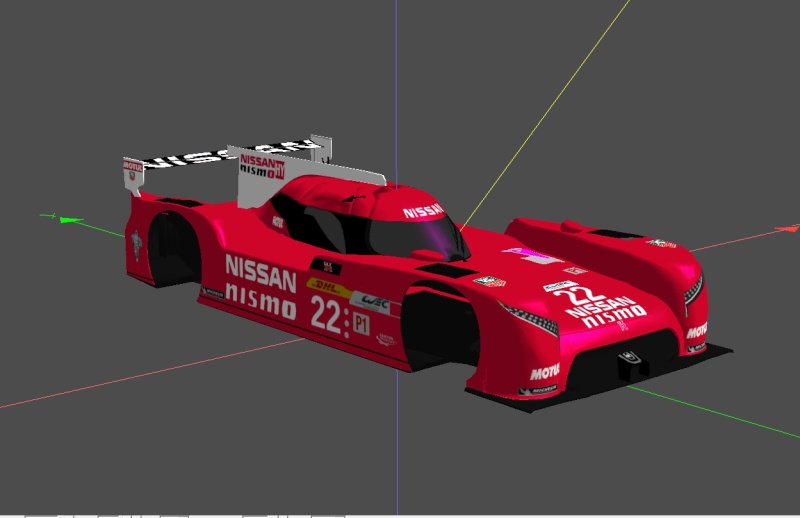Viewport: 800px width, 518px height.
Task: Select the NISSAN nismo logo on the tail fin
Action: pyautogui.click(x=263, y=166)
